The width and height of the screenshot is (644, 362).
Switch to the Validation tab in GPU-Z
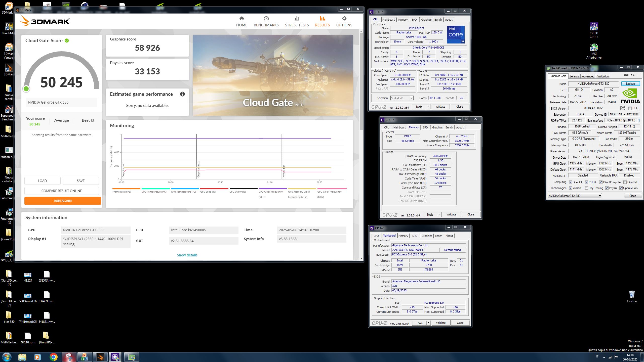(603, 76)
